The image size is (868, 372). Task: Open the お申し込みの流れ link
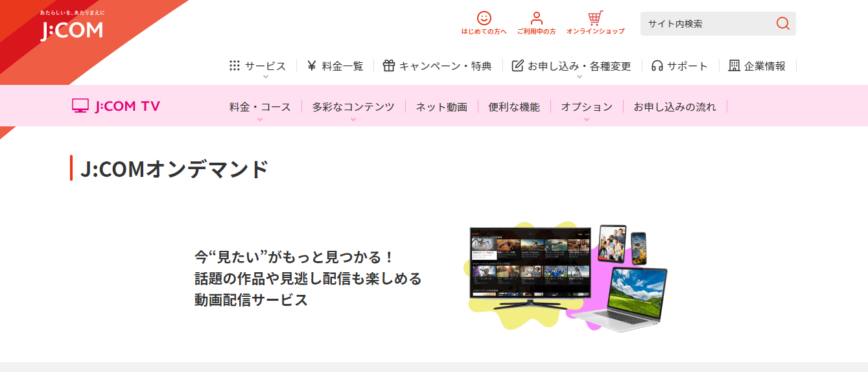click(x=675, y=107)
